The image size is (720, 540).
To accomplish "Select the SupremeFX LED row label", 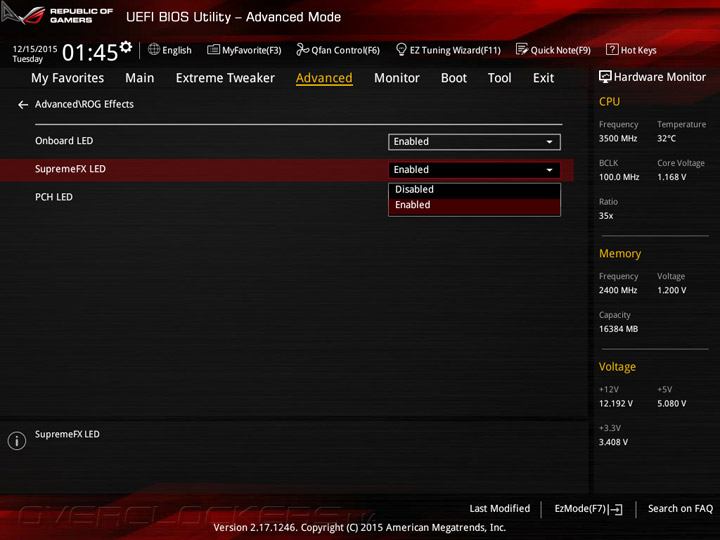I will pyautogui.click(x=70, y=169).
